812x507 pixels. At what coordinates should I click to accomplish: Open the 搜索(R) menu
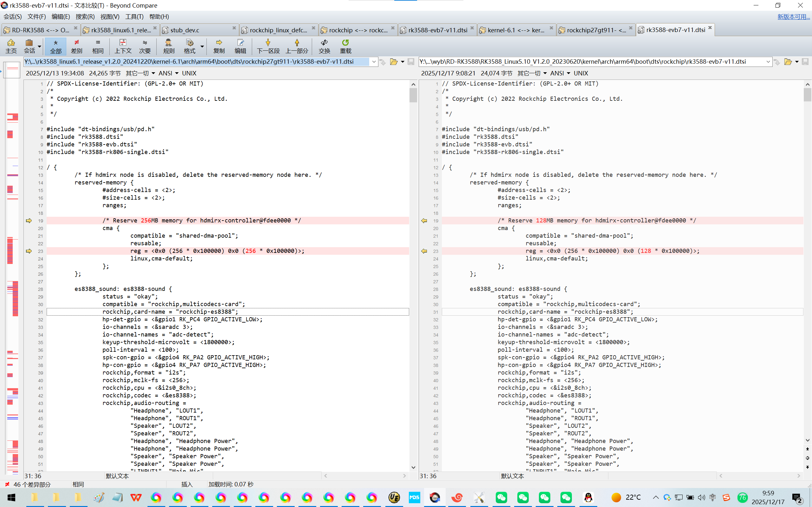85,16
